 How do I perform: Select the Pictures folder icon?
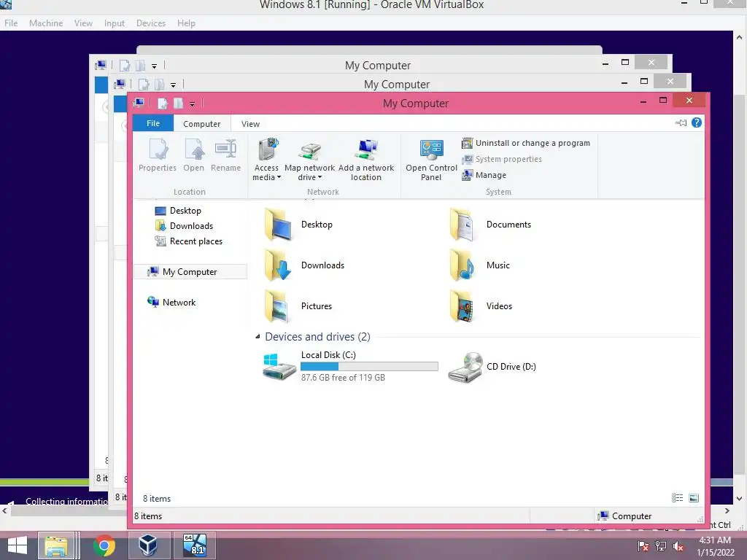click(x=278, y=306)
